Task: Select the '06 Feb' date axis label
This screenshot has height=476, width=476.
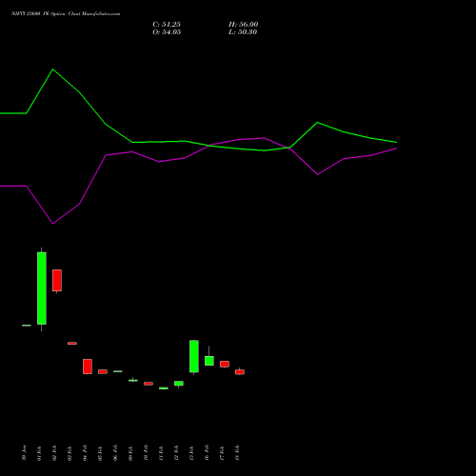Action: [x=115, y=453]
